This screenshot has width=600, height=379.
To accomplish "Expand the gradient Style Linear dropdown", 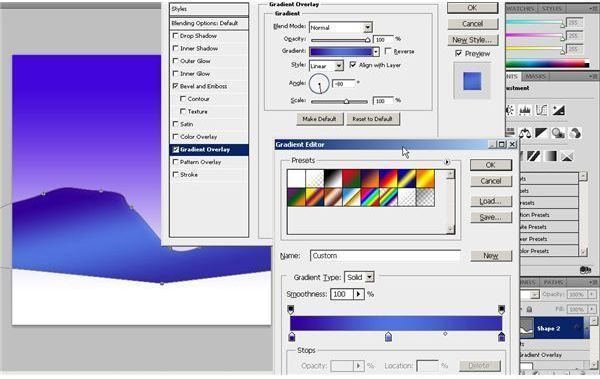I will pyautogui.click(x=326, y=66).
